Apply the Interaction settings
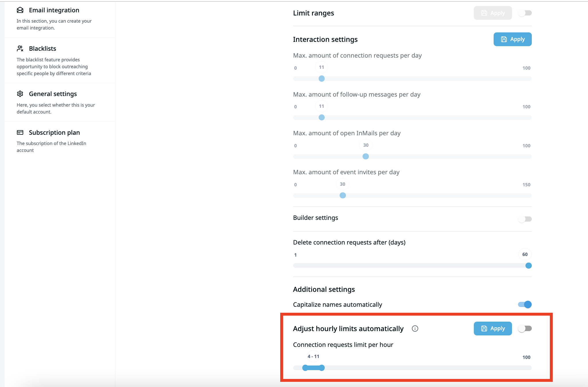 tap(512, 39)
